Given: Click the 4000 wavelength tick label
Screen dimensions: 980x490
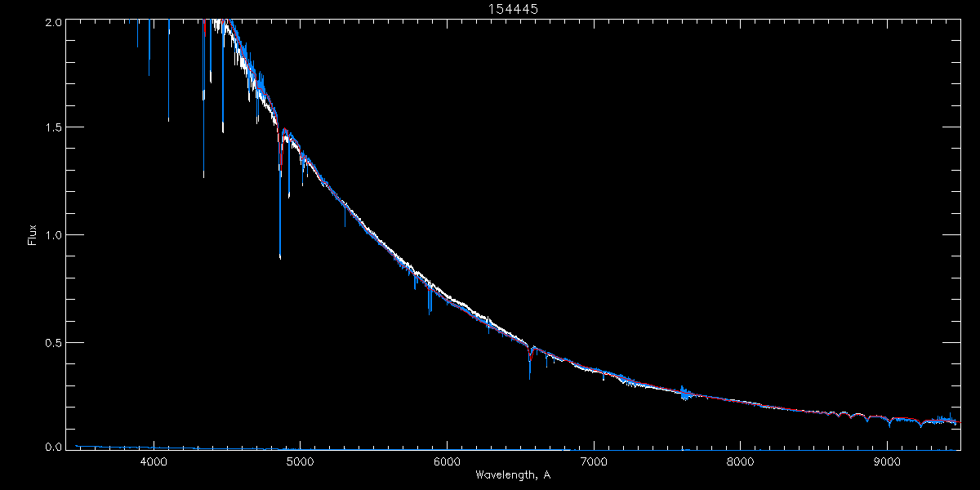Looking at the screenshot, I should click(x=154, y=461).
